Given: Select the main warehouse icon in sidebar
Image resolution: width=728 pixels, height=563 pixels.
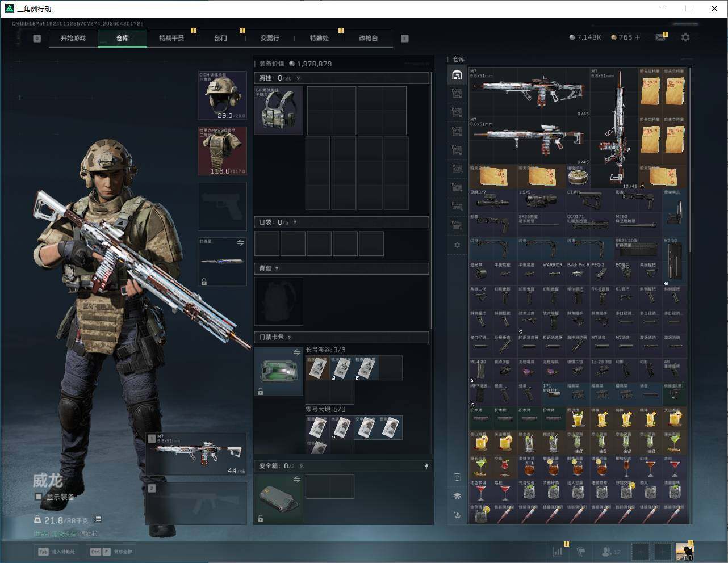Looking at the screenshot, I should click(x=457, y=75).
